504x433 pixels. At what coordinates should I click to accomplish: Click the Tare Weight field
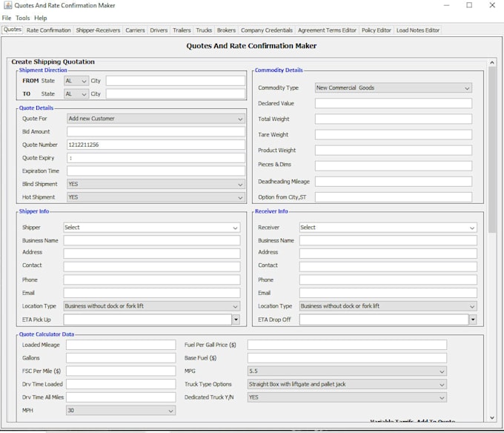click(394, 135)
